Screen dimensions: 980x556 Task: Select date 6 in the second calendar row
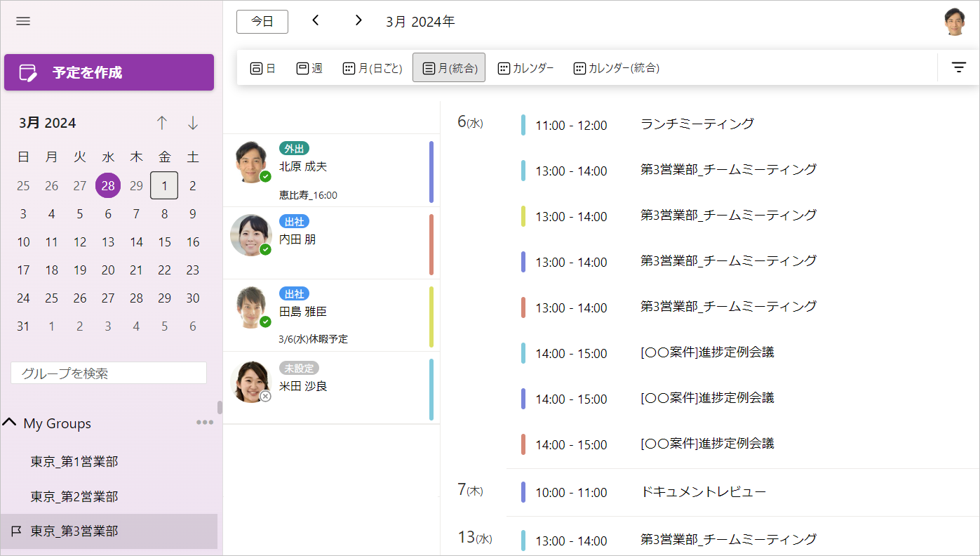click(x=108, y=214)
